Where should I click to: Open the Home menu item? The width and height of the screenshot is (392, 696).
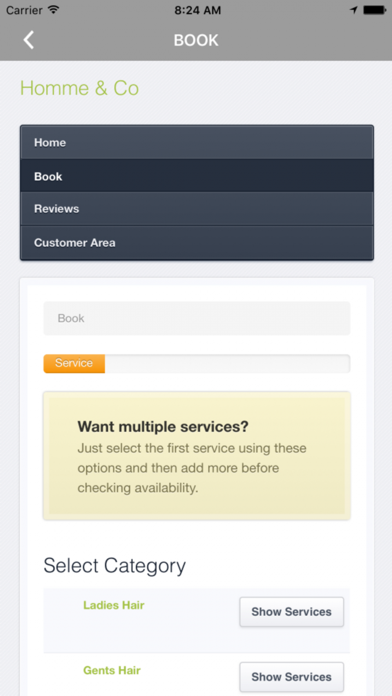pyautogui.click(x=197, y=142)
